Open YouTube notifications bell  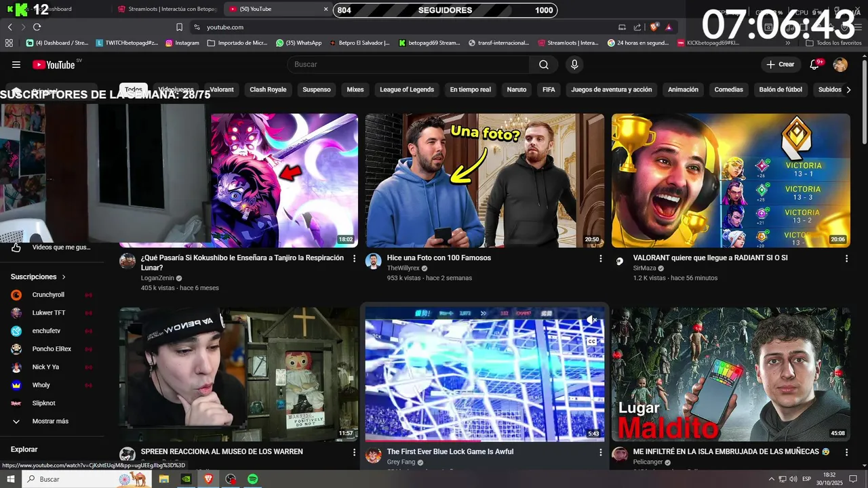pyautogui.click(x=814, y=64)
